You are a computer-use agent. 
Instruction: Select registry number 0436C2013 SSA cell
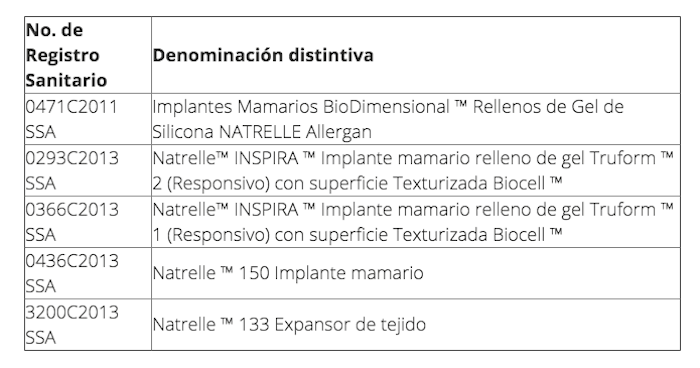coord(88,273)
